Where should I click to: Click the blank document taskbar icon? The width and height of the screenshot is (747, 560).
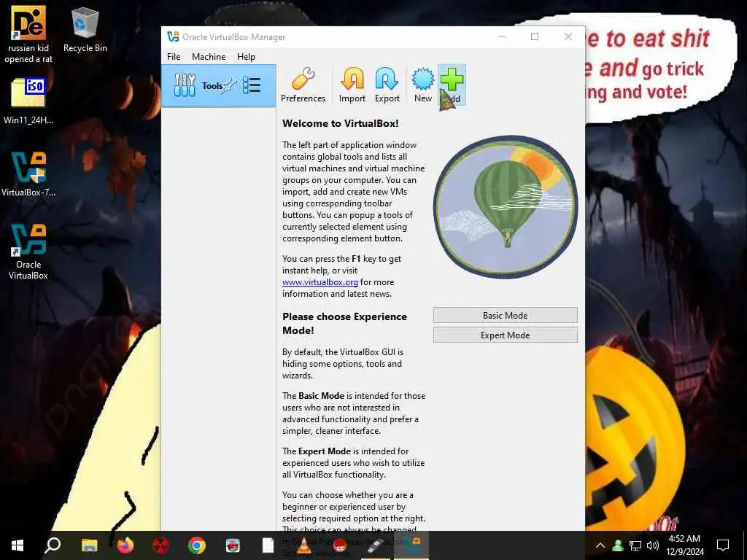tap(268, 545)
